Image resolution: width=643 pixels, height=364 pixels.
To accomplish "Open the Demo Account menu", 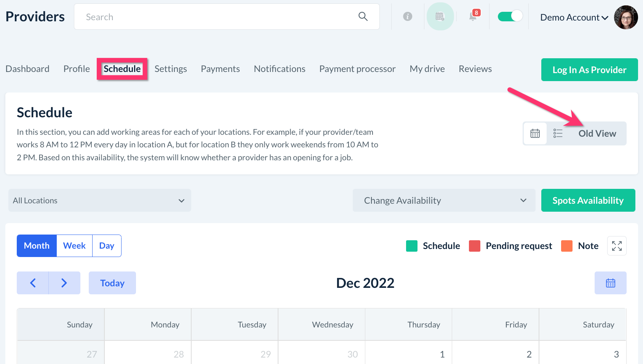I will (x=574, y=18).
